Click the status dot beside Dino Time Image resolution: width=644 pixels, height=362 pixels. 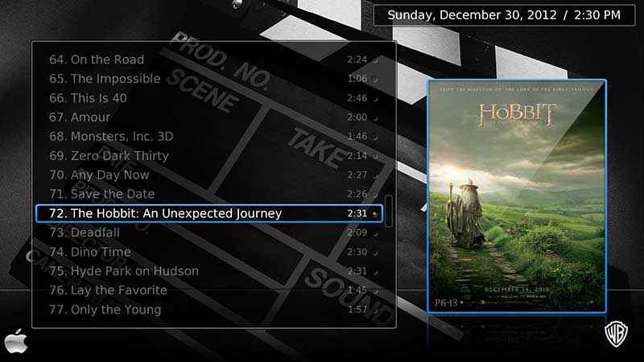375,253
